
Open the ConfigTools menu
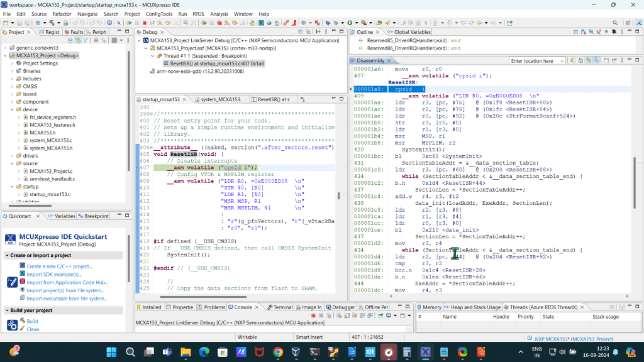click(x=159, y=13)
